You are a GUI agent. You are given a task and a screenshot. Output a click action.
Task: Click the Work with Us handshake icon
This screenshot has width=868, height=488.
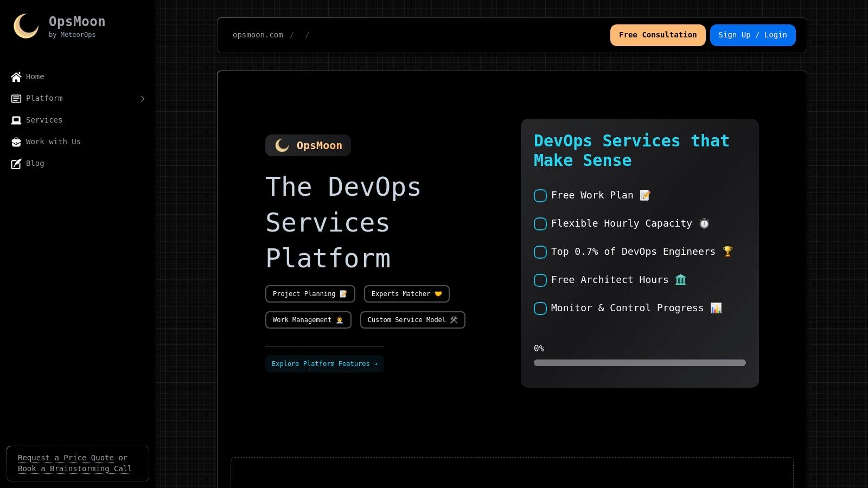tap(16, 142)
